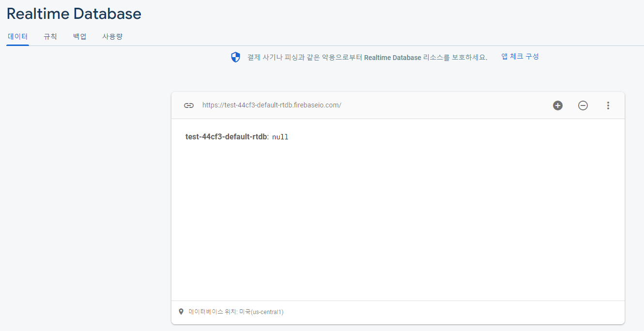The height and width of the screenshot is (331, 644).
Task: Open the three-dot more options menu
Action: (x=608, y=105)
